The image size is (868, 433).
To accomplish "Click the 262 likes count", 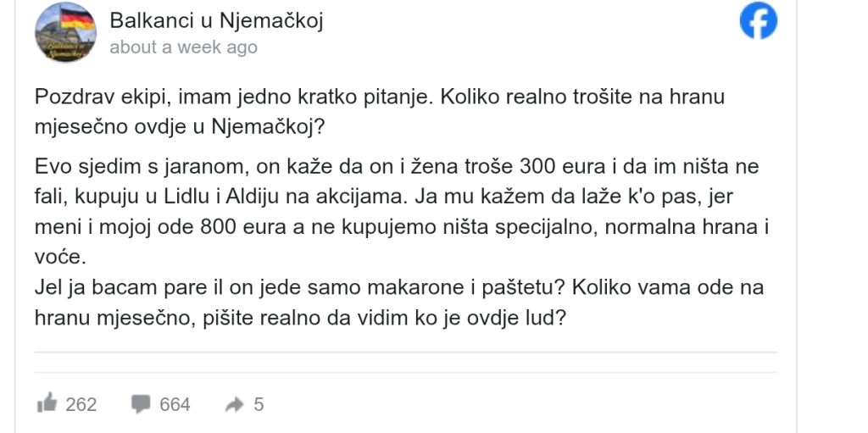I will 81,404.
